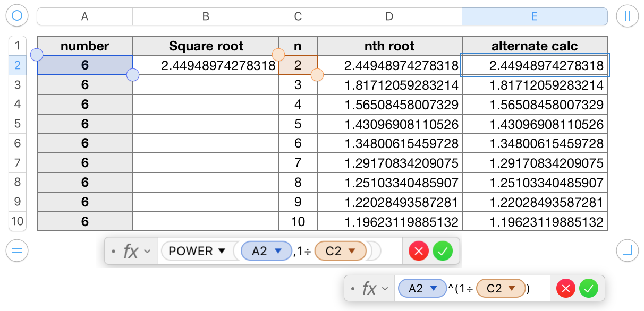Confirm the A2^(1÷C2) formula with green checkmark

coord(589,289)
